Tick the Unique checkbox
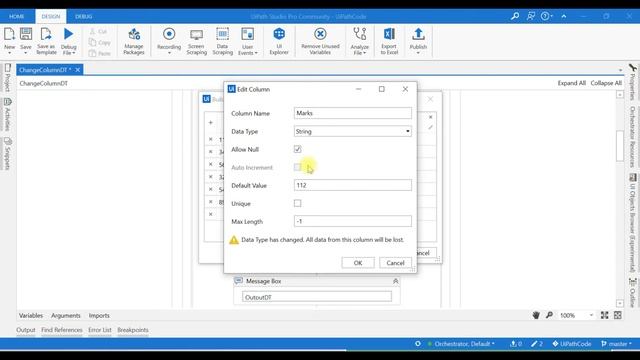Screen dimensions: 640x360 click(x=298, y=203)
